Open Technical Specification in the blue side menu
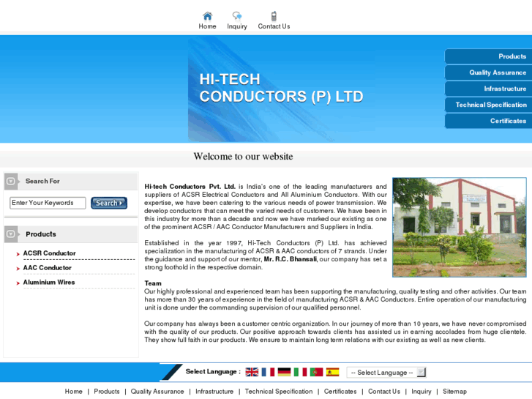Viewport: 532px width, 399px height. pos(488,105)
